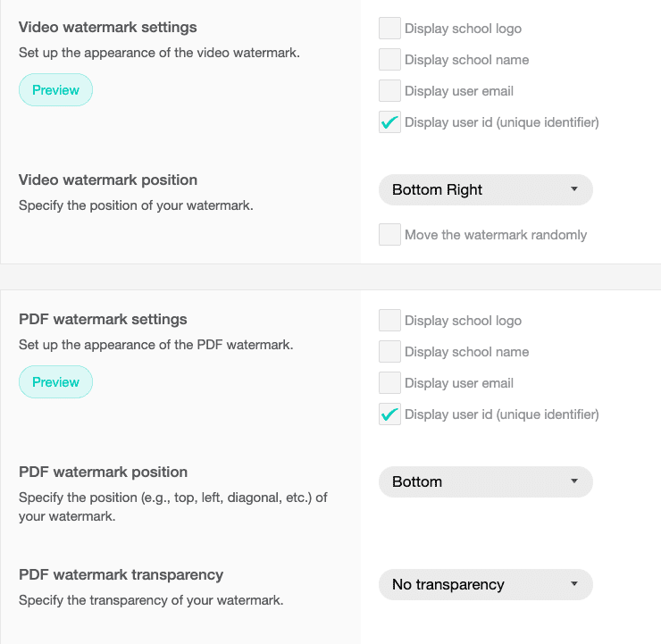The width and height of the screenshot is (661, 644).
Task: Enable Display school name for video watermark
Action: pyautogui.click(x=389, y=60)
